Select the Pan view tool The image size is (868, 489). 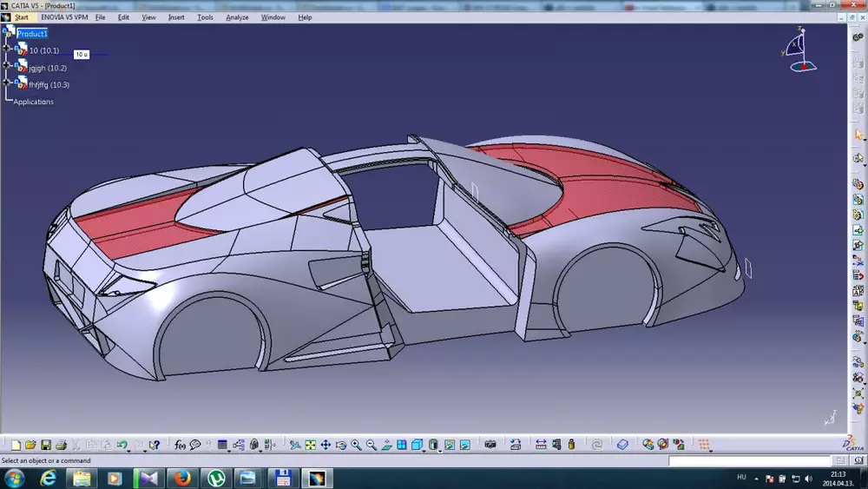click(x=325, y=445)
